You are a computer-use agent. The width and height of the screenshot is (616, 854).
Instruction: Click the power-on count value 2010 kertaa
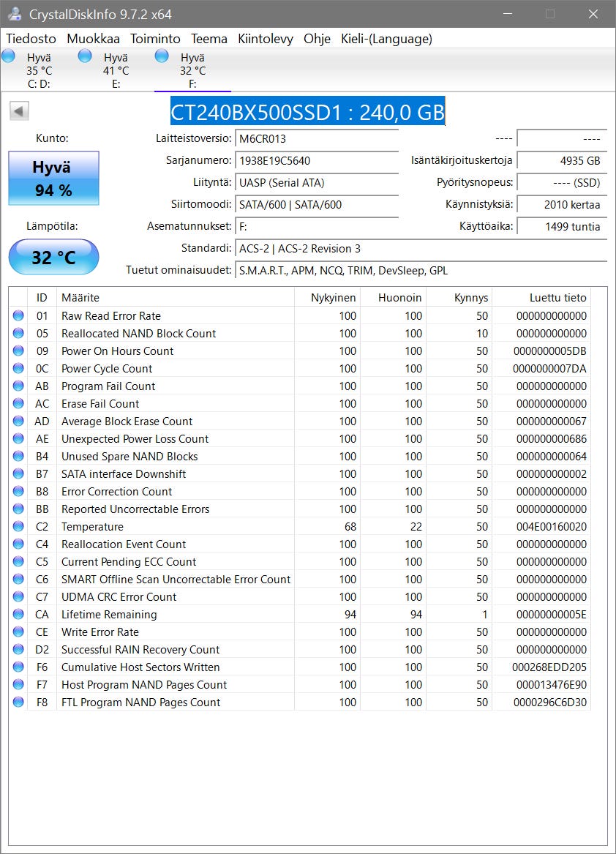[561, 205]
